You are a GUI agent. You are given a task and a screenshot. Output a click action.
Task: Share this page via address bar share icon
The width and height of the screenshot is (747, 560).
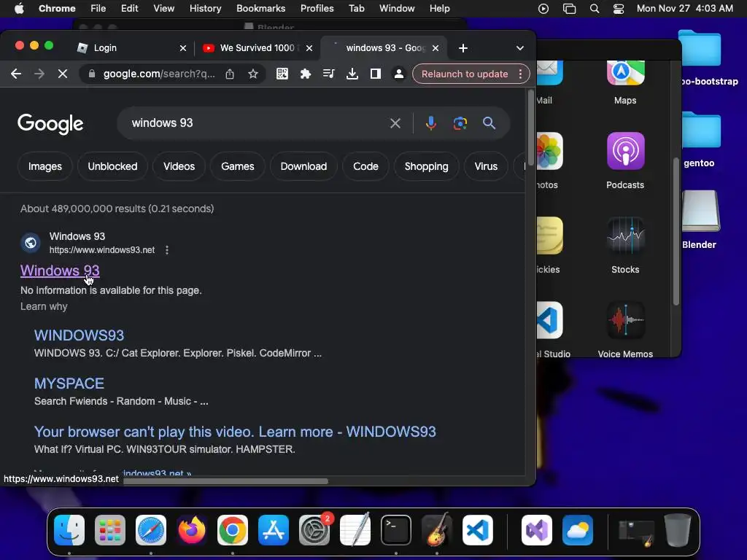point(230,74)
